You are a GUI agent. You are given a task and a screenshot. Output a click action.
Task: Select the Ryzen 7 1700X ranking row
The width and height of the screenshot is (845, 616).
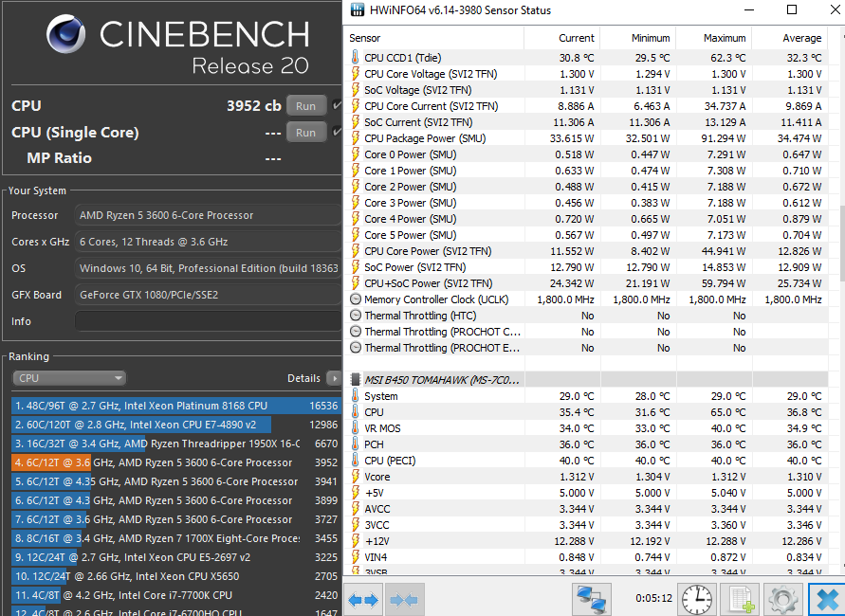[x=176, y=538]
